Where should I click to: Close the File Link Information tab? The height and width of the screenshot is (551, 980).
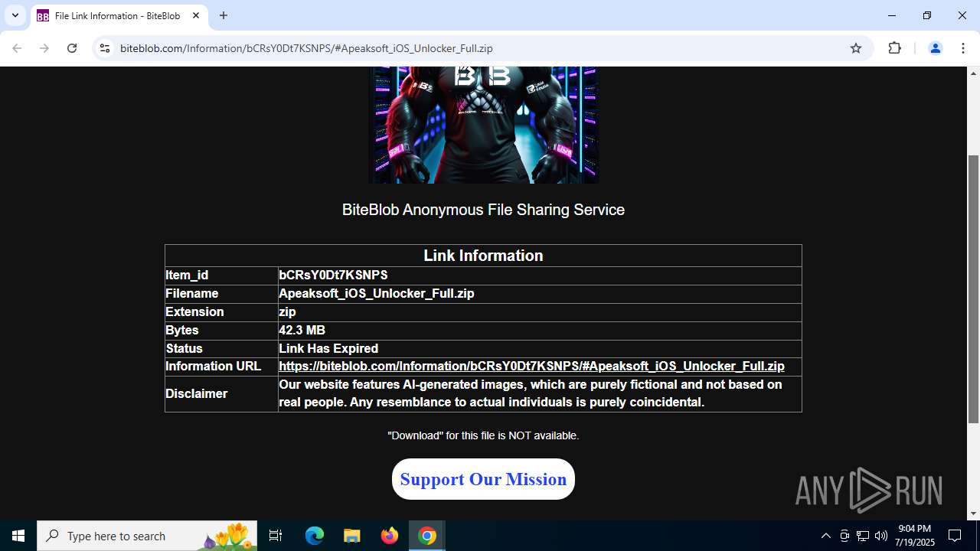click(196, 15)
